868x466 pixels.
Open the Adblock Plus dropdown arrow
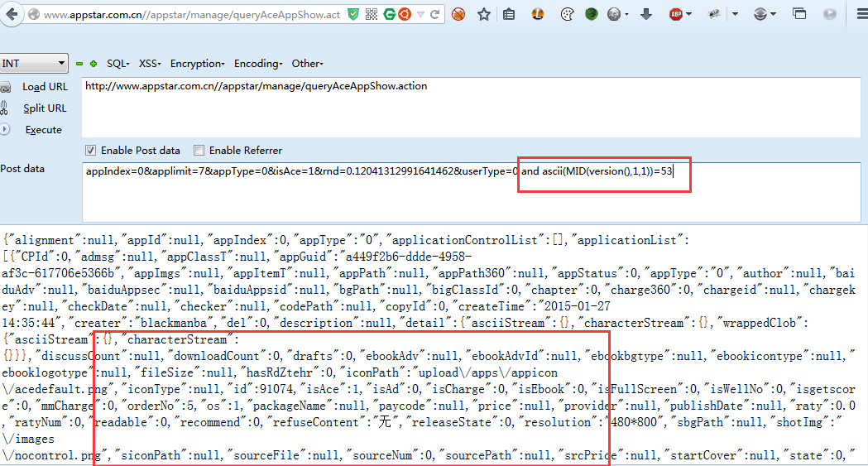click(x=689, y=15)
